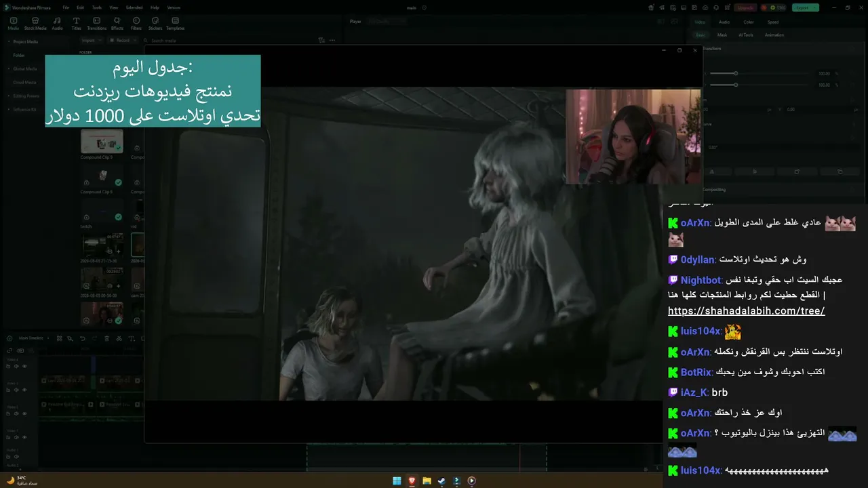The image size is (868, 488).
Task: Click the timeline Redo arrow
Action: click(x=94, y=338)
